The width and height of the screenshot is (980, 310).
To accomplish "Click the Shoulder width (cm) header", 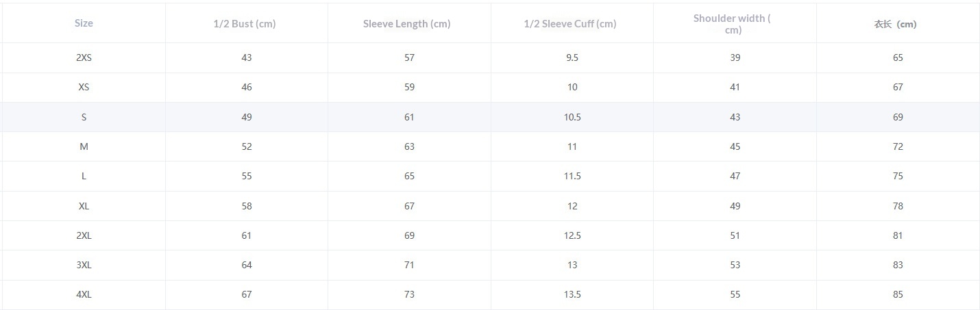I will pos(733,24).
